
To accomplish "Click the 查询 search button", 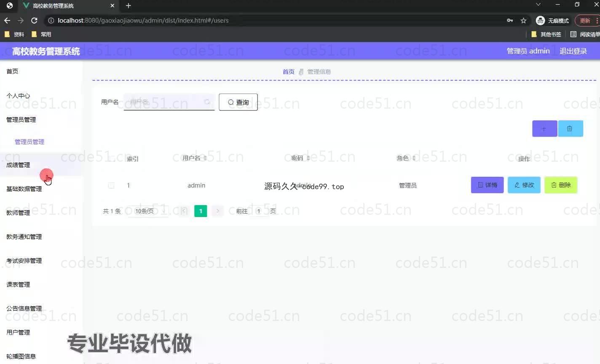I will pos(238,102).
